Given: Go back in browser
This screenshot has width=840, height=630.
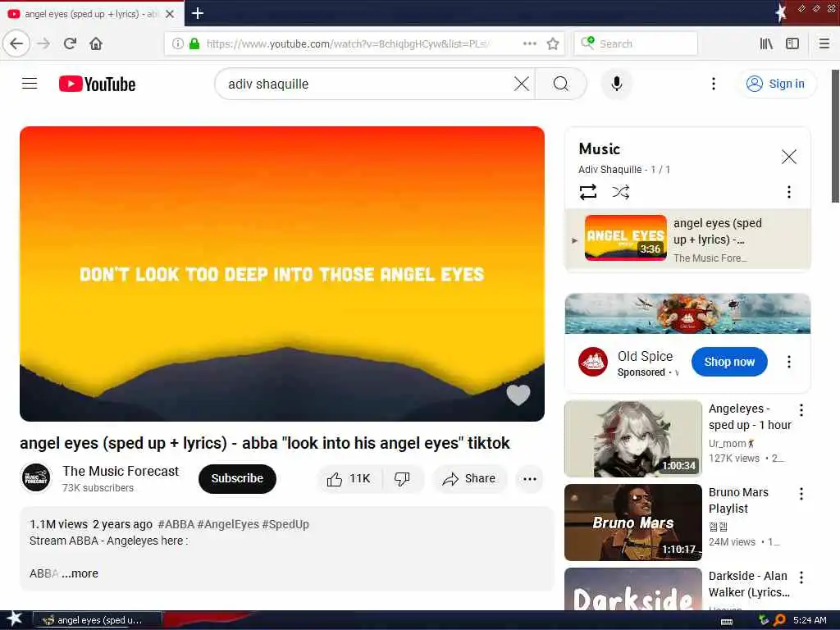Looking at the screenshot, I should tap(16, 43).
